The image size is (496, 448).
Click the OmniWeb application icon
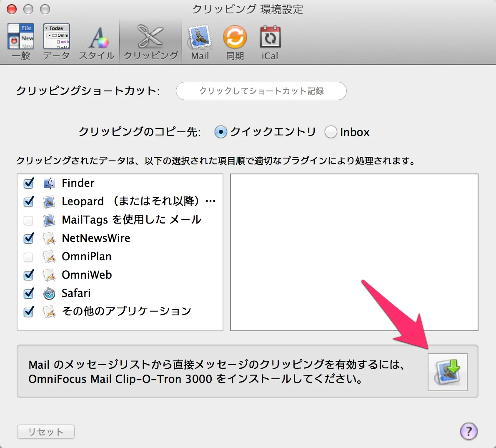(49, 275)
